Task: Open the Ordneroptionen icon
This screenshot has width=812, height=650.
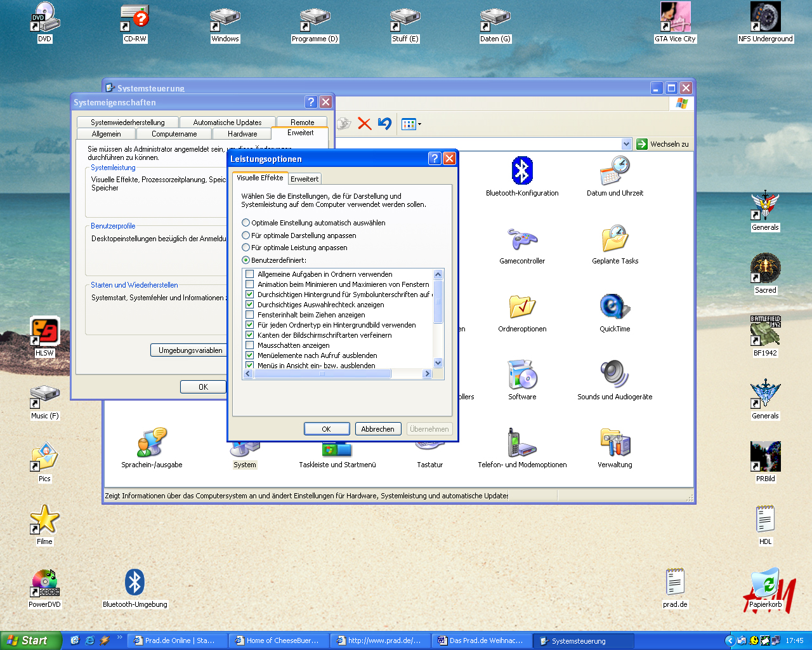Action: point(521,307)
